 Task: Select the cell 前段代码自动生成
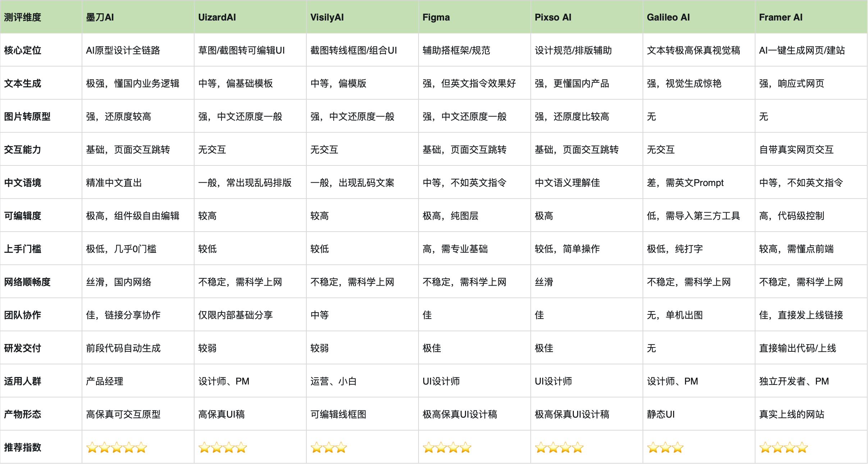point(123,348)
